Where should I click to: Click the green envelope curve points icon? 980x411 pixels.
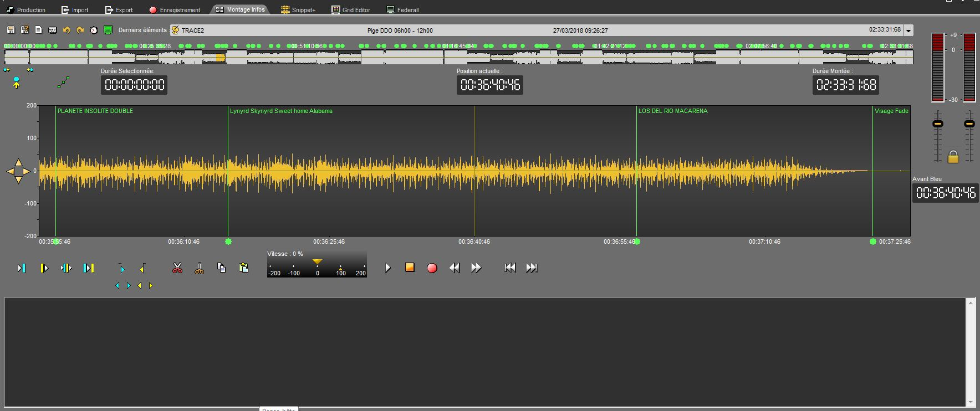pyautogui.click(x=64, y=83)
